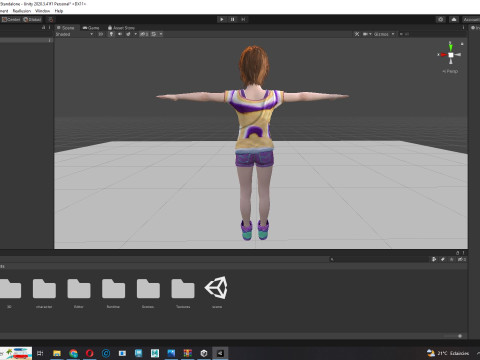Toggle the 2D view mode button
The image size is (480, 360).
[x=100, y=34]
